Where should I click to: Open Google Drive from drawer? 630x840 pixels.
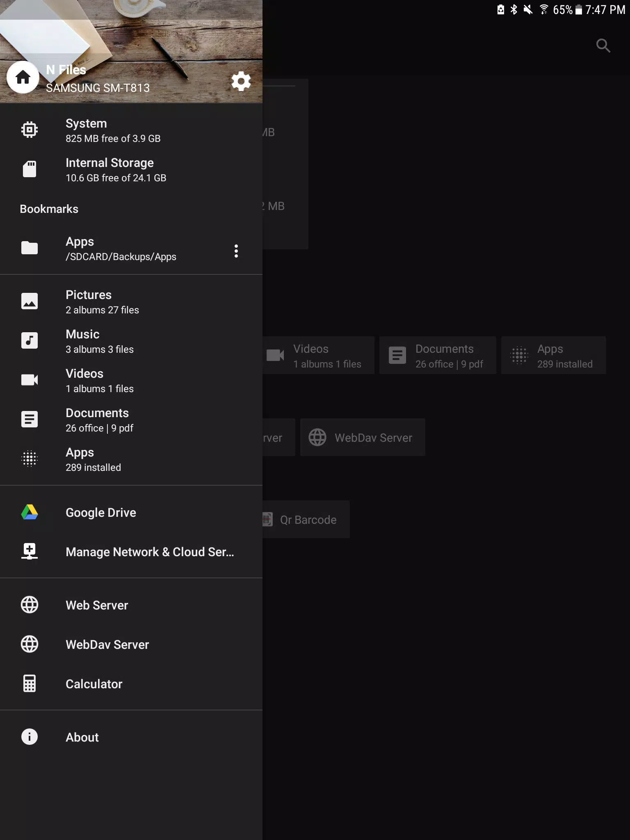(131, 512)
